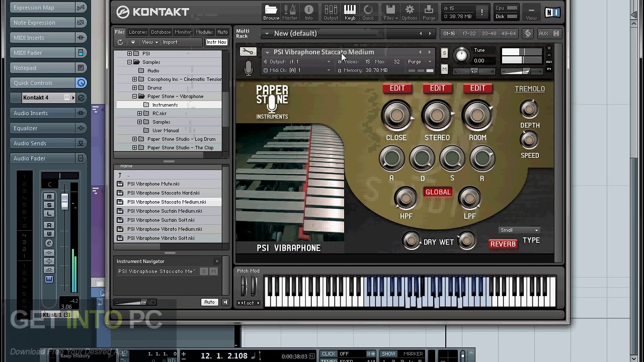Close the Instrument Navigator pane
This screenshot has width=644, height=362.
point(217,261)
